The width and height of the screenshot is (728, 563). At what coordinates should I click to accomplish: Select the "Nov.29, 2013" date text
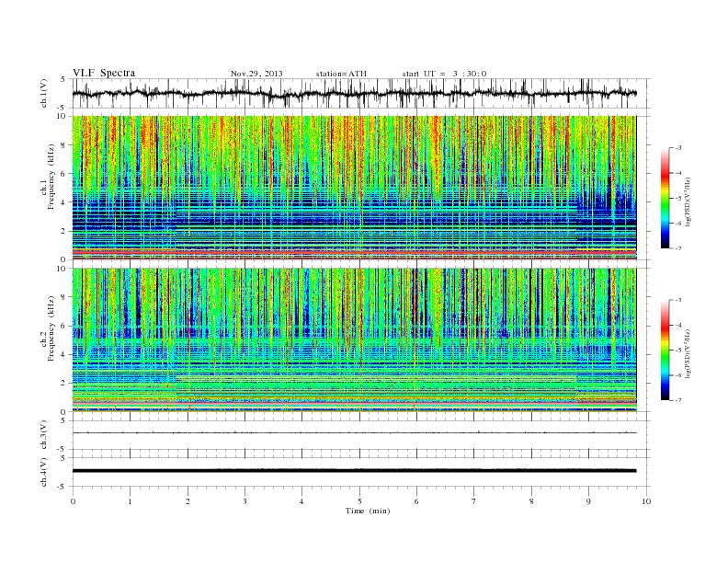pos(256,74)
